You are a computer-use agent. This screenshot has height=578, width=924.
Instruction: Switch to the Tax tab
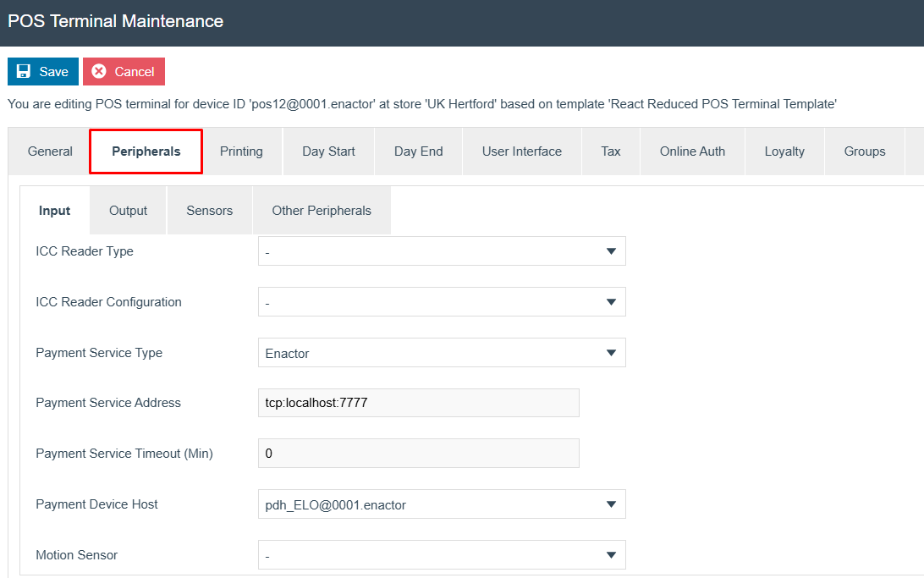(610, 151)
